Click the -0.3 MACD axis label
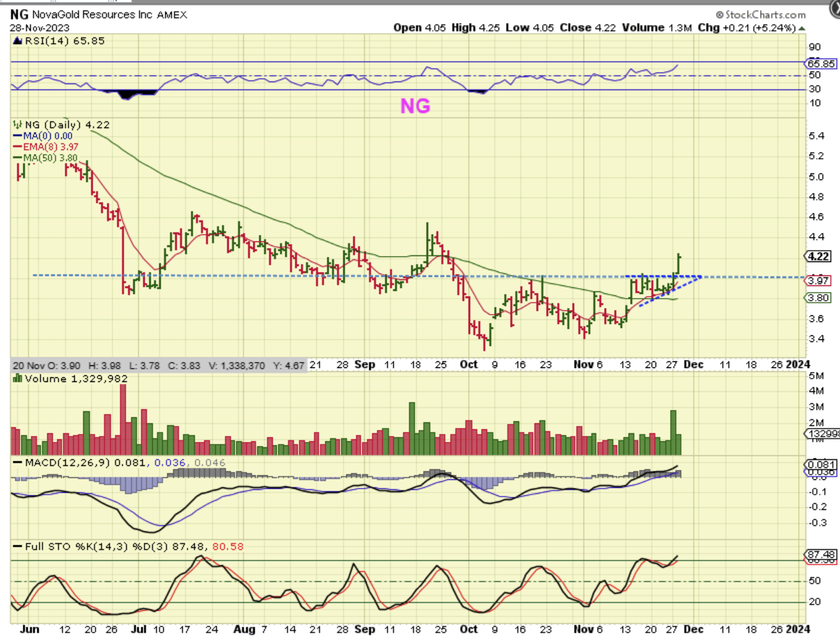This screenshot has width=840, height=636. tap(817, 523)
